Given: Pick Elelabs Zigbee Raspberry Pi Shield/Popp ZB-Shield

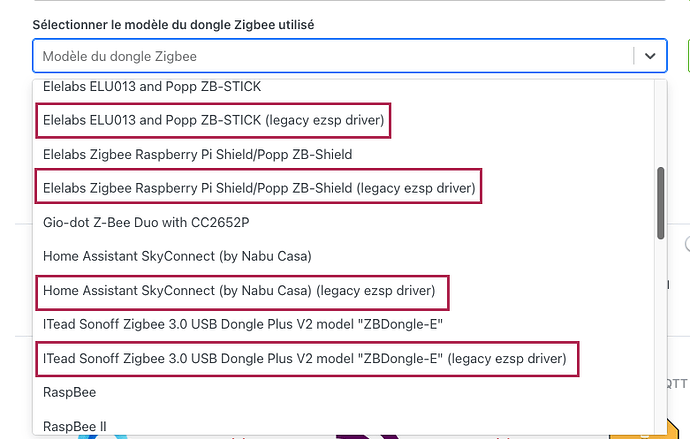Looking at the screenshot, I should [197, 155].
